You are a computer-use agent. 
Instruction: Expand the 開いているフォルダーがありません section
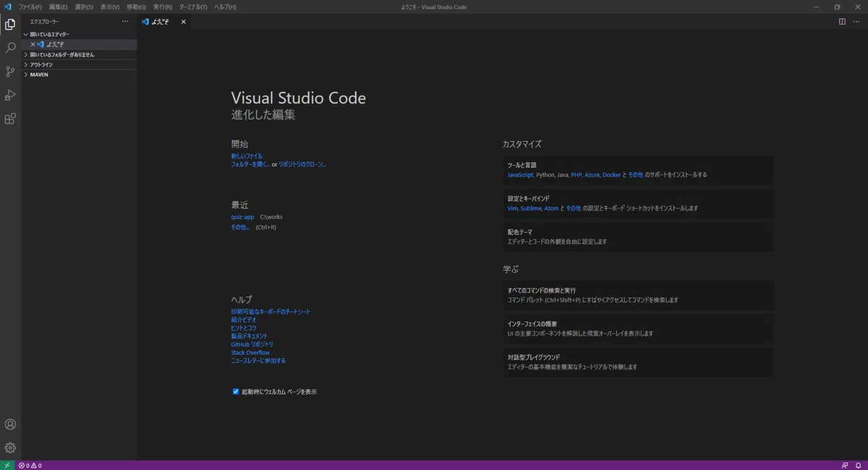pyautogui.click(x=79, y=54)
